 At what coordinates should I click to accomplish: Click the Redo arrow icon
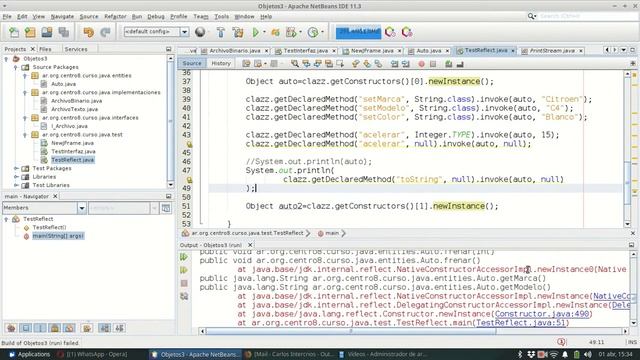[x=105, y=32]
